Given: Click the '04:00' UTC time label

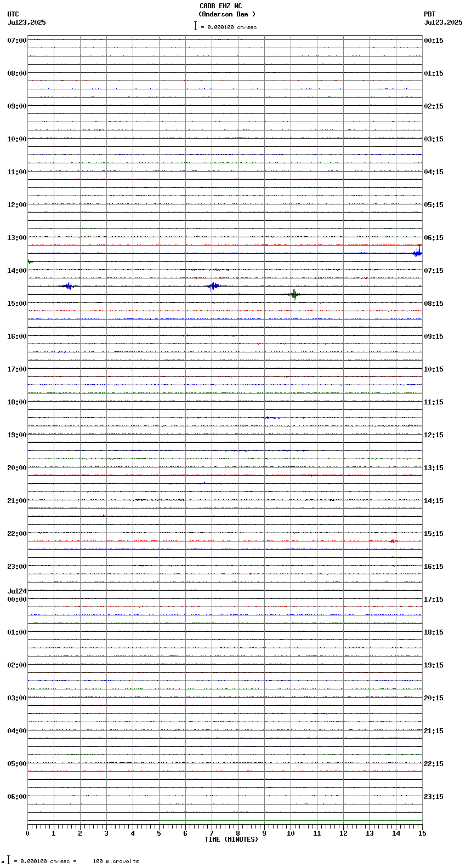Looking at the screenshot, I should click(17, 731).
